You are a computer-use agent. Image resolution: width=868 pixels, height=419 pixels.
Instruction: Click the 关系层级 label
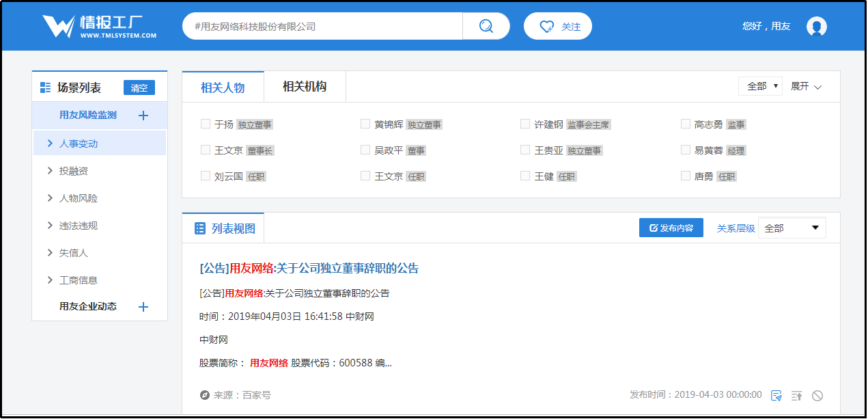click(736, 228)
